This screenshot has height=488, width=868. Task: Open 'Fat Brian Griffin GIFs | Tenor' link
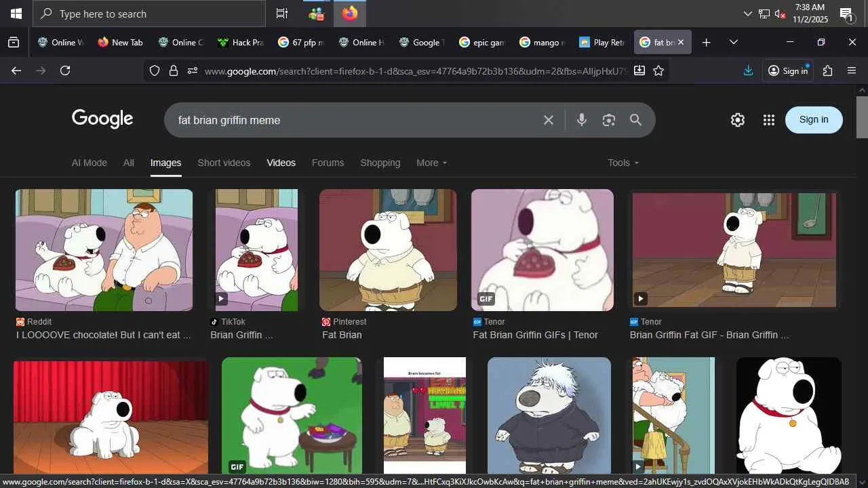pos(536,335)
